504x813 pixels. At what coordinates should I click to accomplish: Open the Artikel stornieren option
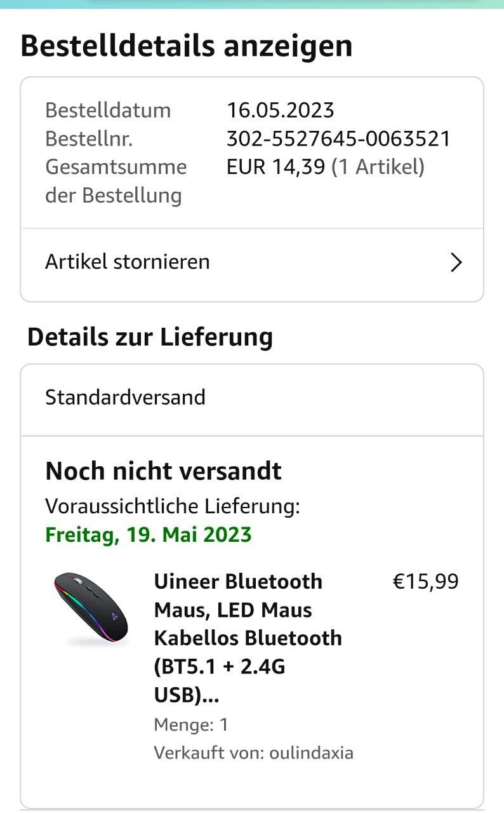pos(127,262)
